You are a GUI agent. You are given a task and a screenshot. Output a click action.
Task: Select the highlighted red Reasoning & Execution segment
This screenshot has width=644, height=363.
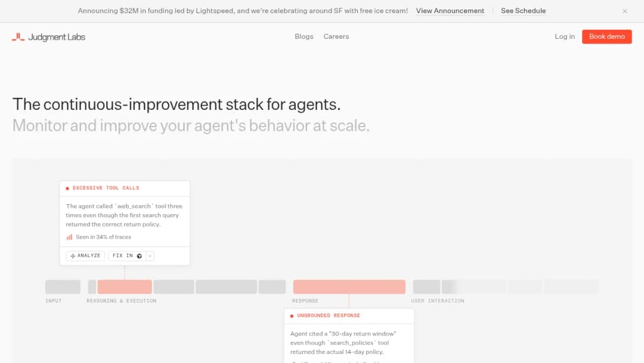125,287
